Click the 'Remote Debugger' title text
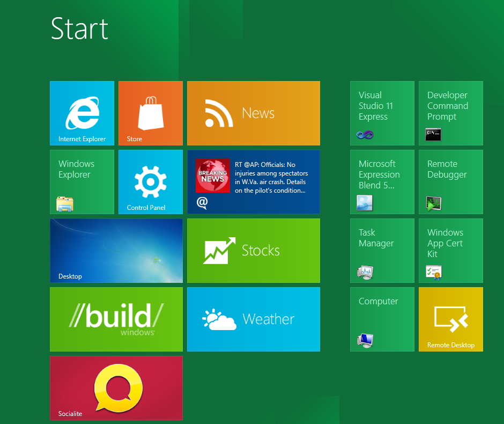The height and width of the screenshot is (424, 504). tap(447, 169)
